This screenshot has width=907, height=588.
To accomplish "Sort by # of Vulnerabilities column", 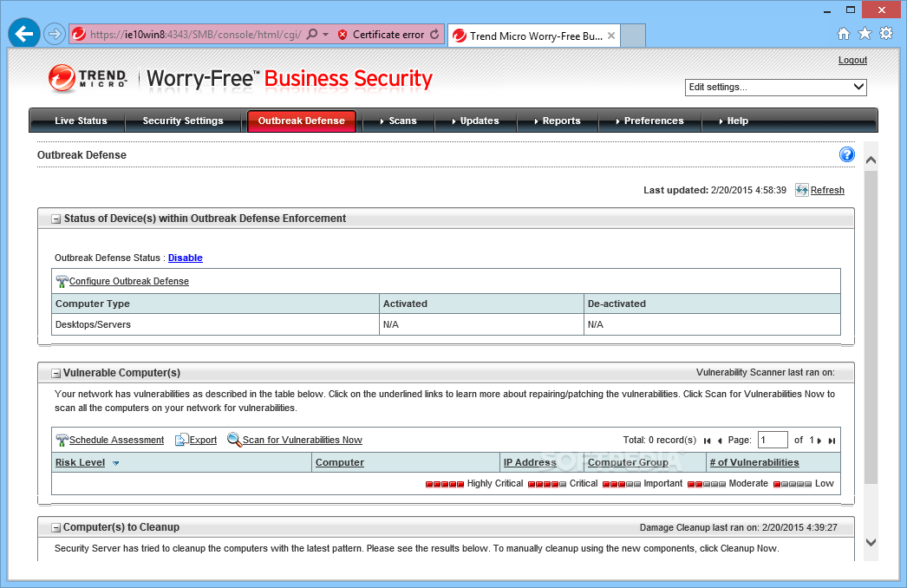I will click(x=754, y=462).
